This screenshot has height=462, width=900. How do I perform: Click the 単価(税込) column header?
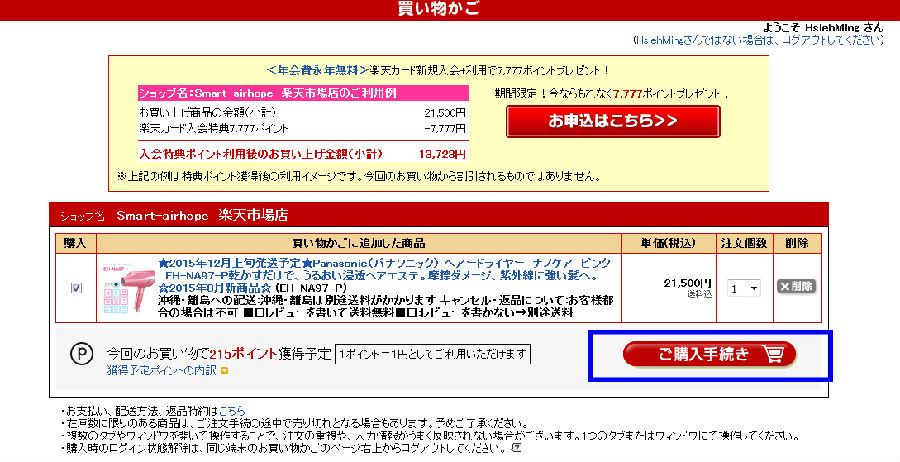(669, 243)
